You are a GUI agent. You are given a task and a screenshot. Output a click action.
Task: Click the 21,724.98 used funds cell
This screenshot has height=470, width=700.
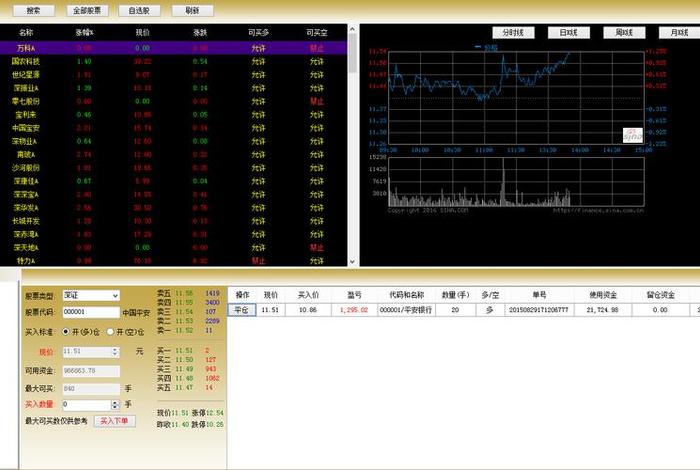pos(603,310)
